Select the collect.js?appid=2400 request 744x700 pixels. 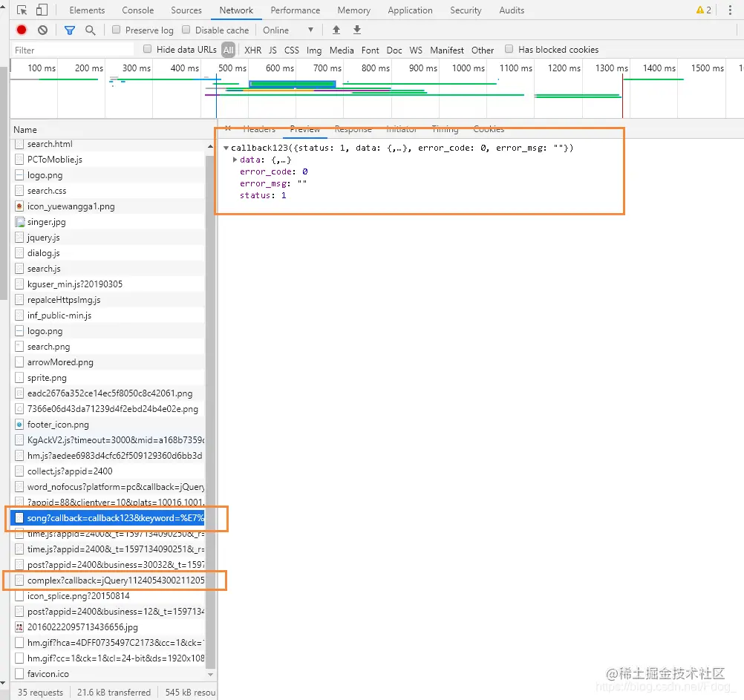point(108,471)
